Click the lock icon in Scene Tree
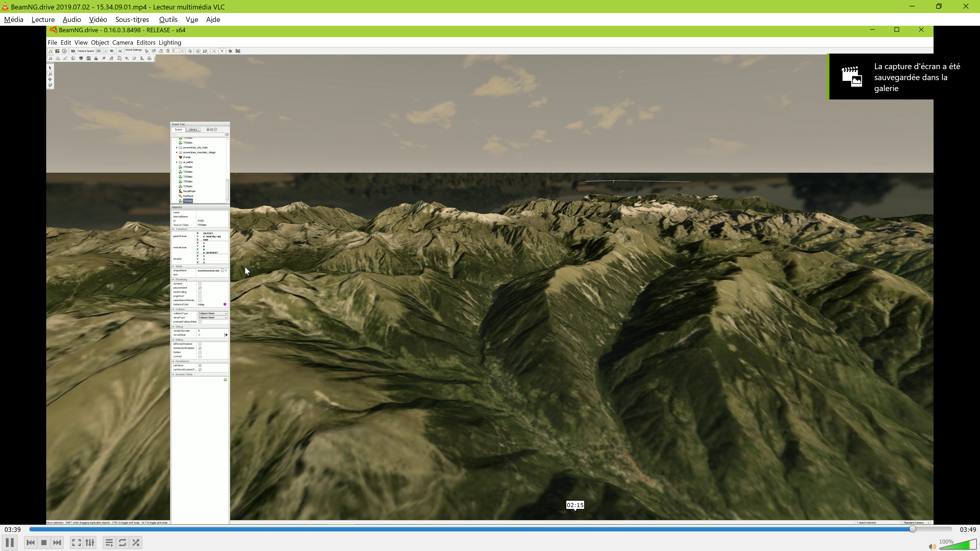980x551 pixels. point(208,129)
